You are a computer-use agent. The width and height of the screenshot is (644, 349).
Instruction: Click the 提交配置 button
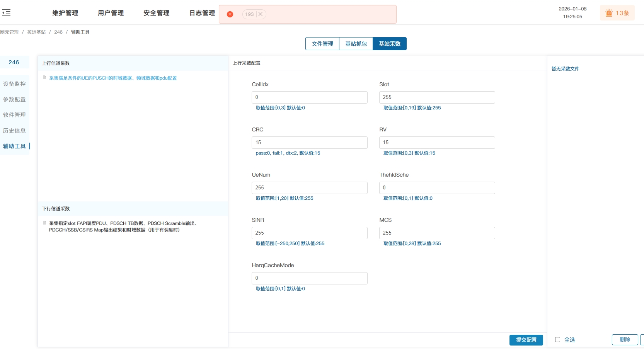(x=526, y=340)
